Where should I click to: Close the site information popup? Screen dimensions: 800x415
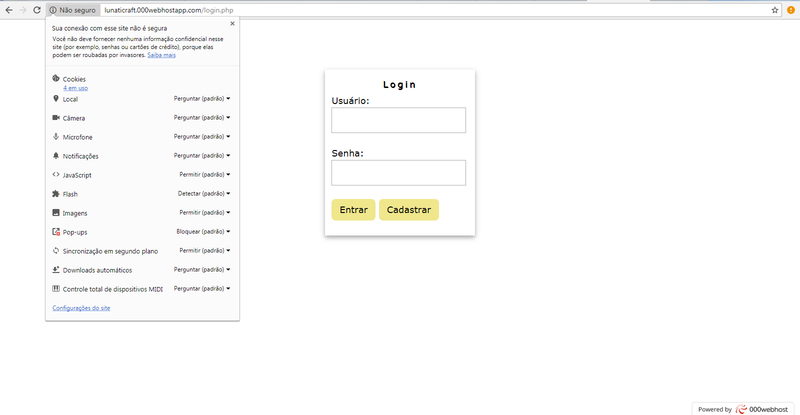pyautogui.click(x=232, y=22)
